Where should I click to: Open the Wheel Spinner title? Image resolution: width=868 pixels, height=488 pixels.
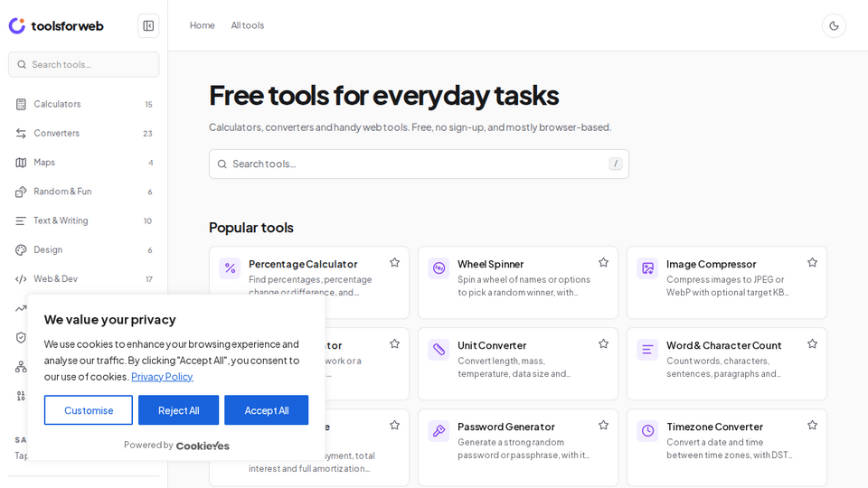(490, 265)
